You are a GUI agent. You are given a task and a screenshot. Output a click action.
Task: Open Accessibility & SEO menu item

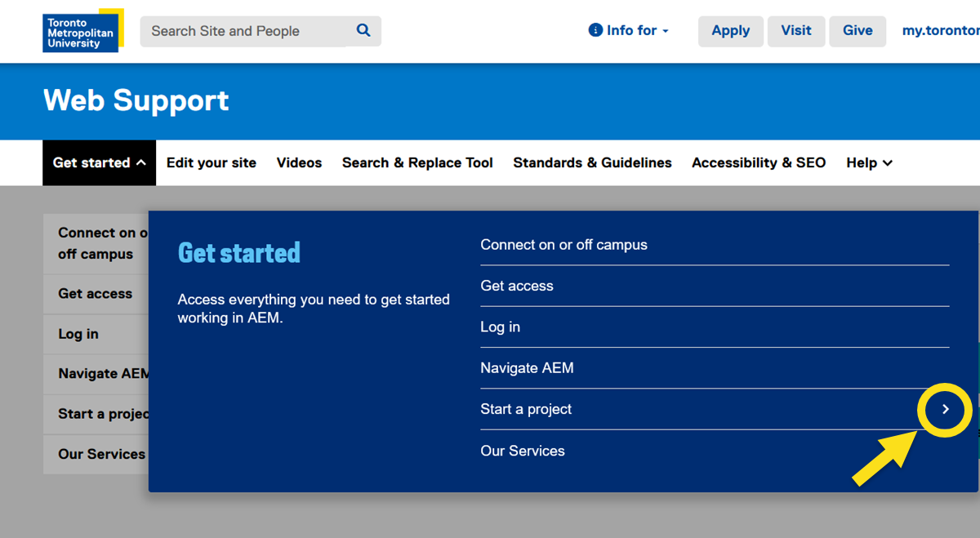[759, 162]
